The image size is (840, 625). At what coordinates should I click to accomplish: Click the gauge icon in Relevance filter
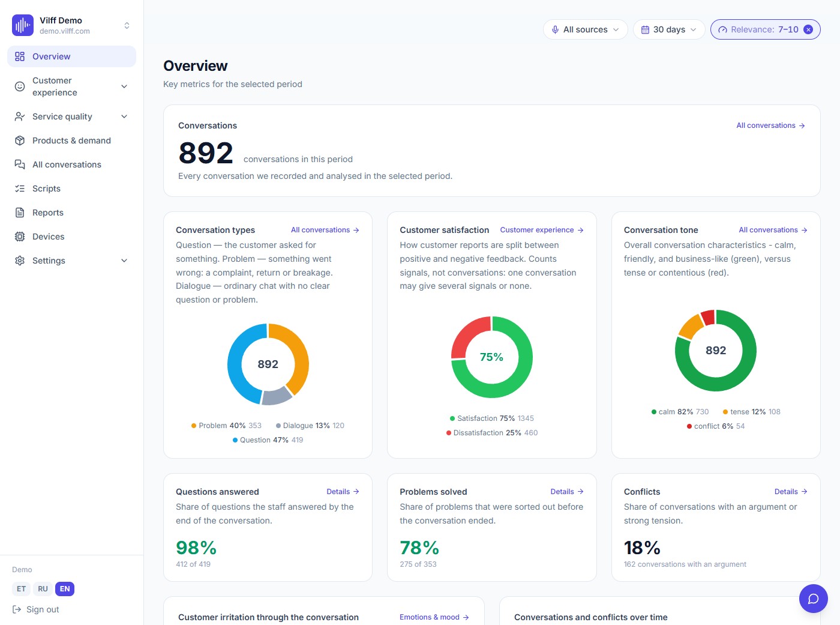(723, 29)
